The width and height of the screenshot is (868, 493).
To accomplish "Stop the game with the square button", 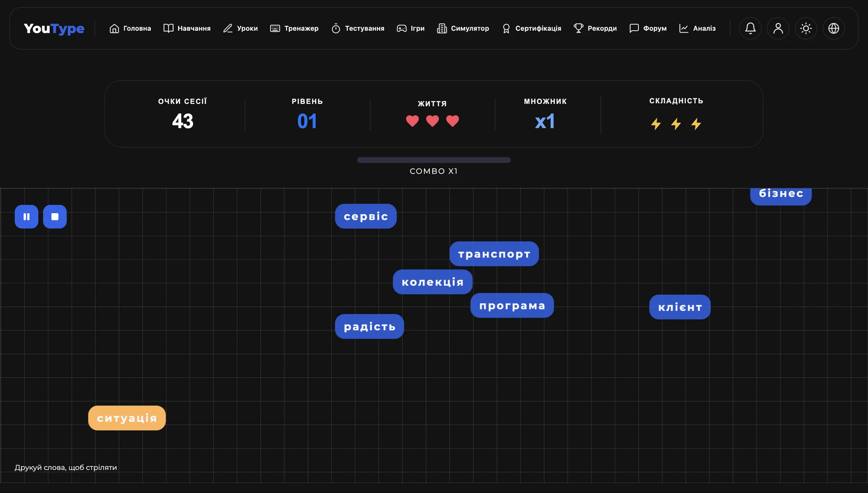I will (x=55, y=216).
